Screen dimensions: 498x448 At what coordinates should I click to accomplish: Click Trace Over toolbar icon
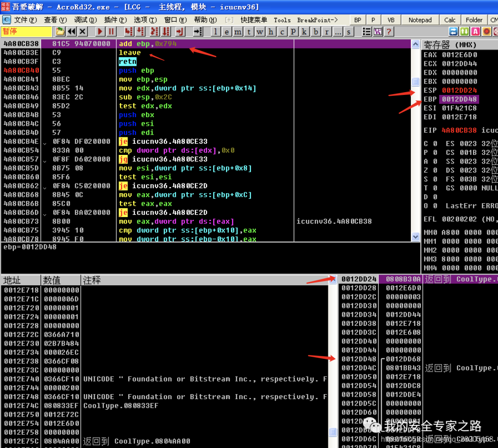tap(166, 31)
